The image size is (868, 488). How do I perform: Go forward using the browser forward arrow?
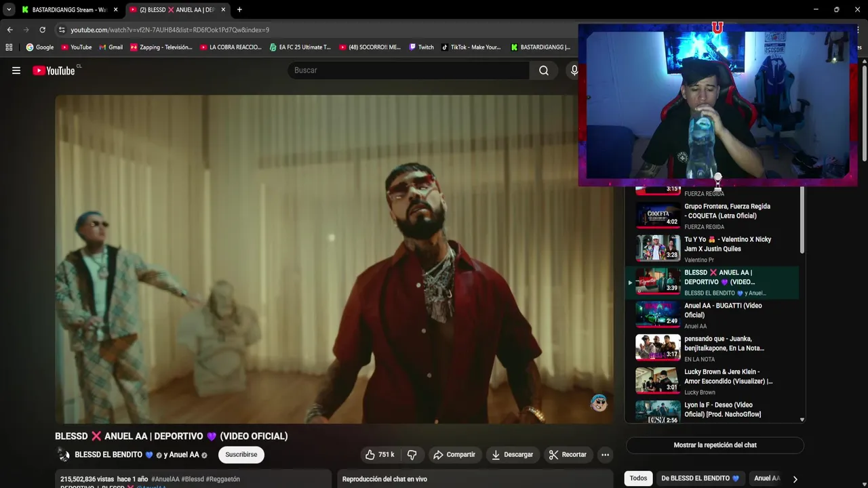coord(26,30)
